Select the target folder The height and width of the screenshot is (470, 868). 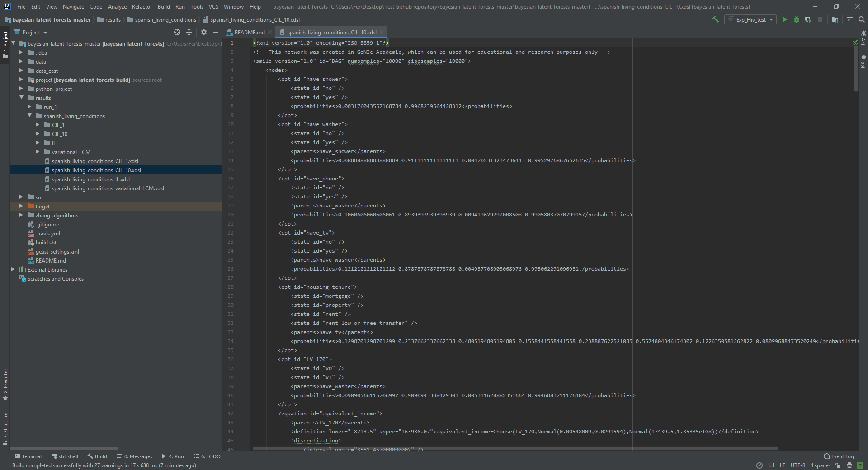pyautogui.click(x=42, y=207)
